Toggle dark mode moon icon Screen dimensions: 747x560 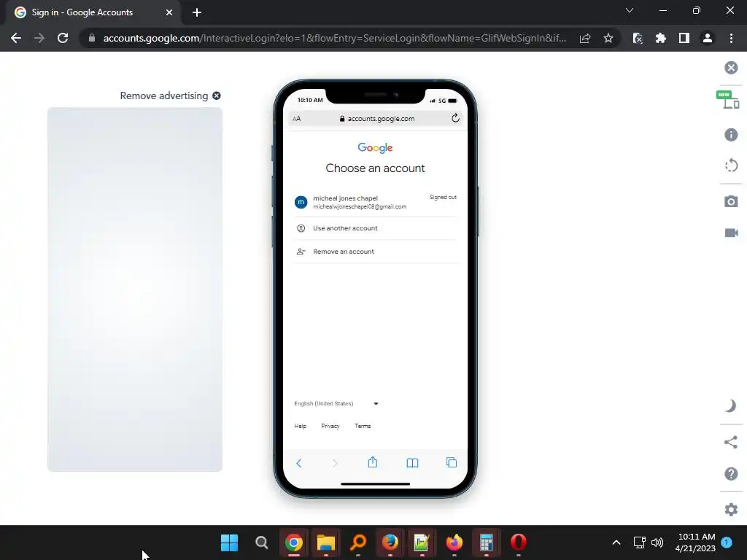tap(731, 405)
